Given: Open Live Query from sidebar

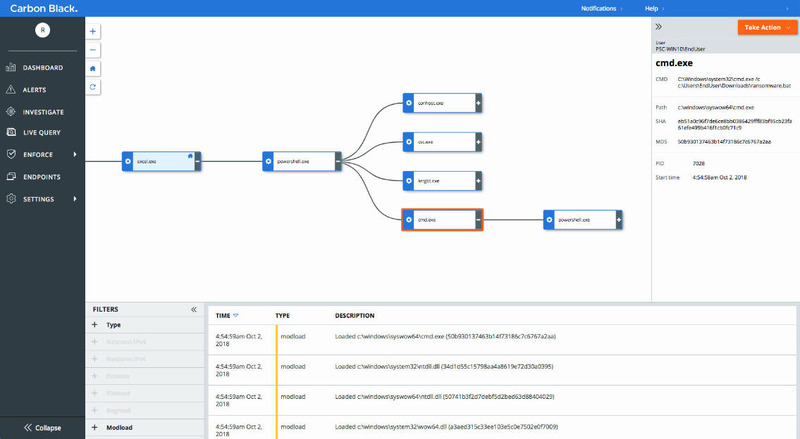Looking at the screenshot, I should pos(43,132).
